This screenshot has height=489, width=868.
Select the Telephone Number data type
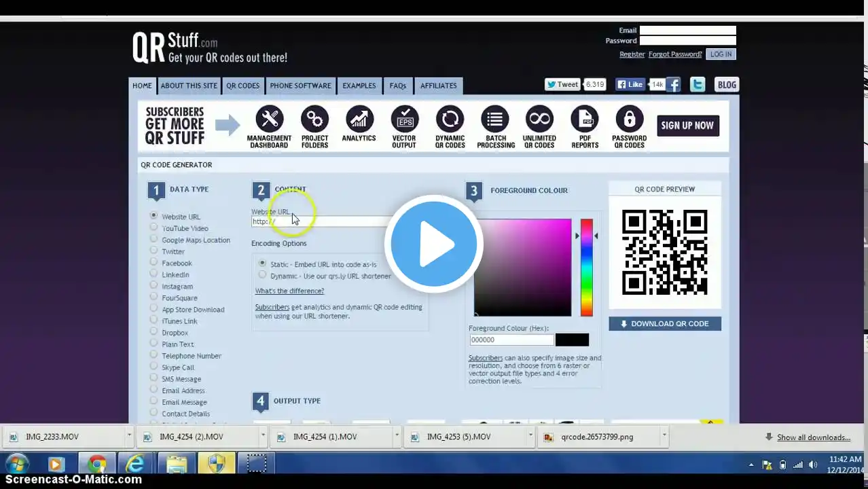click(153, 355)
